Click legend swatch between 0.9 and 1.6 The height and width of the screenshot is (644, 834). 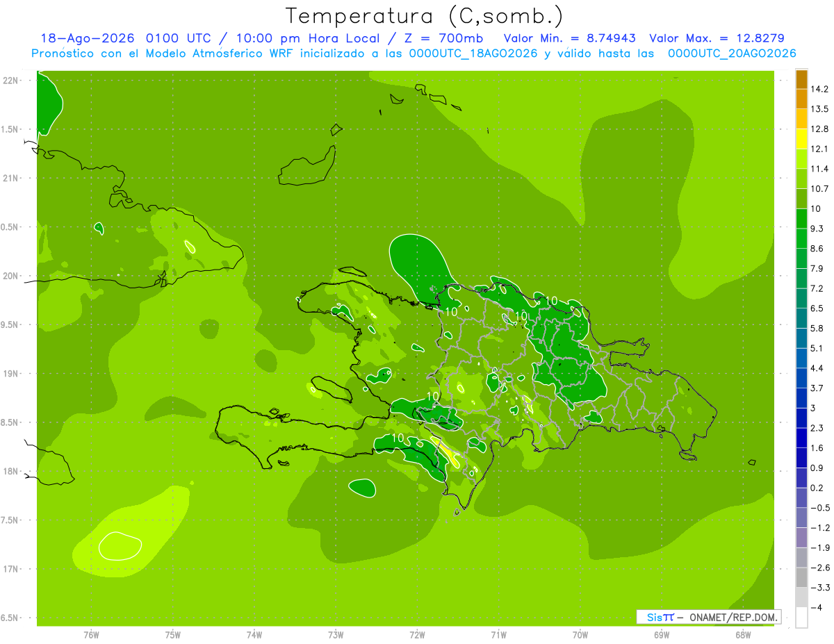click(801, 458)
